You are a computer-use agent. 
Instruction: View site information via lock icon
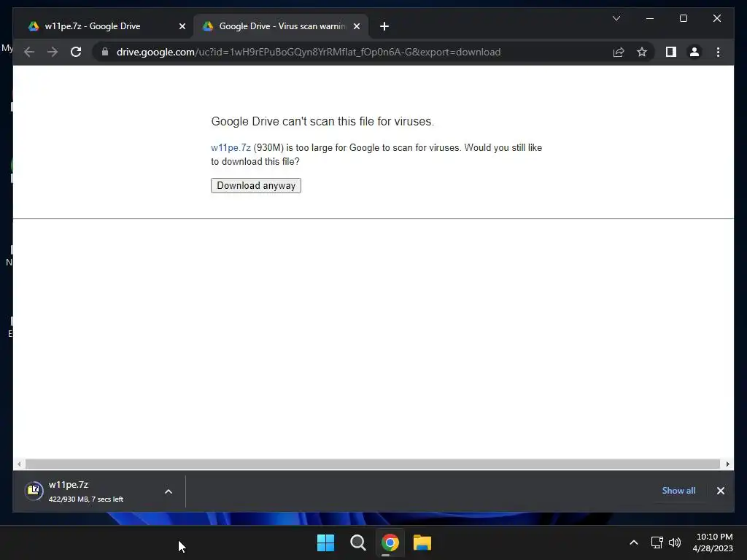pos(105,52)
